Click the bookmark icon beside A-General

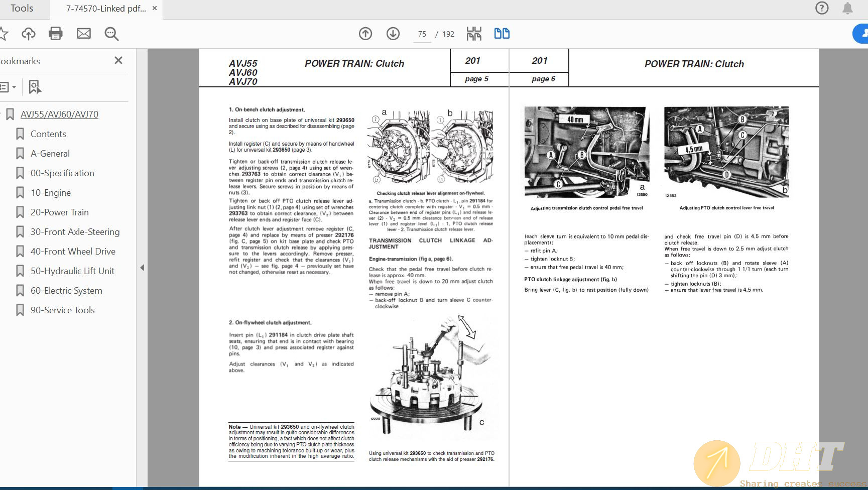(20, 154)
